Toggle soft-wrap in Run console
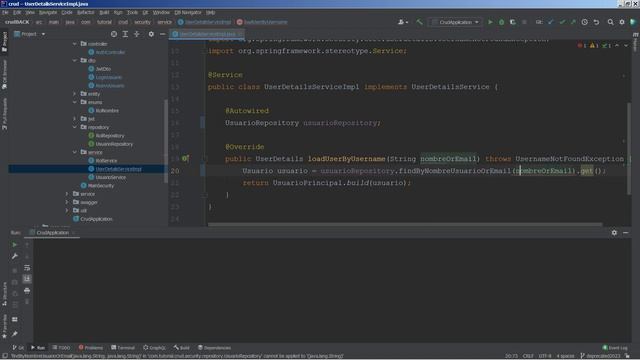The width and height of the screenshot is (640, 360). [27, 268]
